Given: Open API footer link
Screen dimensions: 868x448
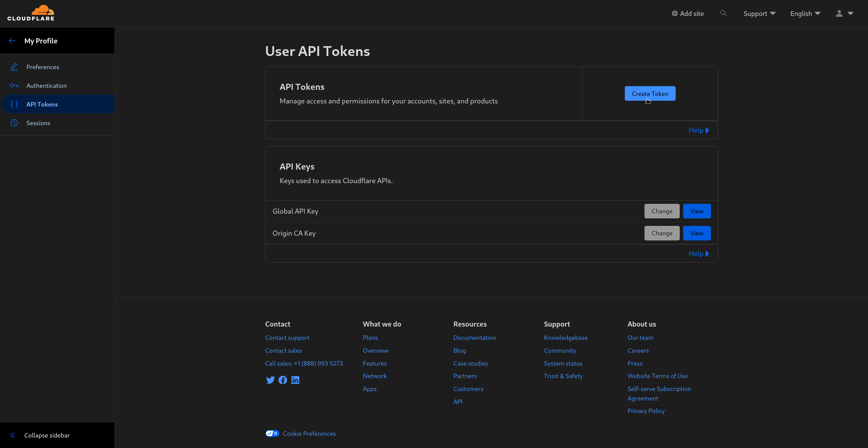Looking at the screenshot, I should [458, 402].
